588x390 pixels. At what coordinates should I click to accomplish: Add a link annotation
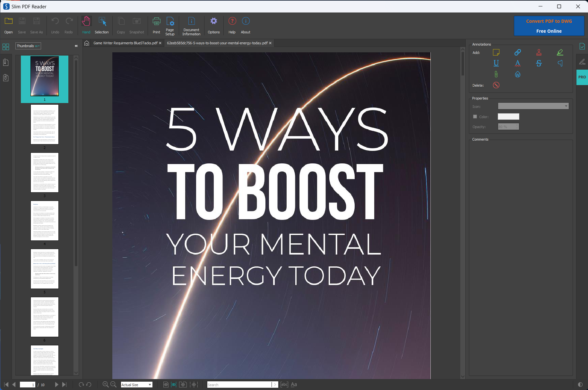517,52
